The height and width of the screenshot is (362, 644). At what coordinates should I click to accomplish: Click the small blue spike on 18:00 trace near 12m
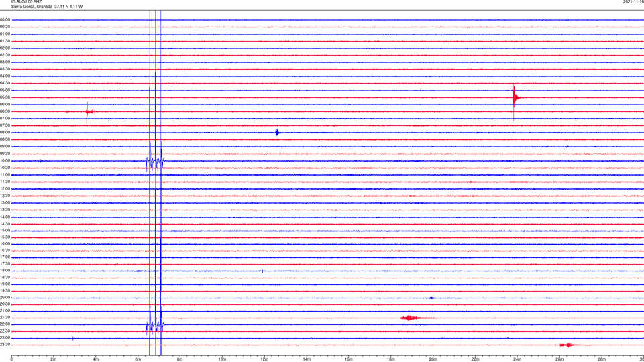click(x=262, y=271)
